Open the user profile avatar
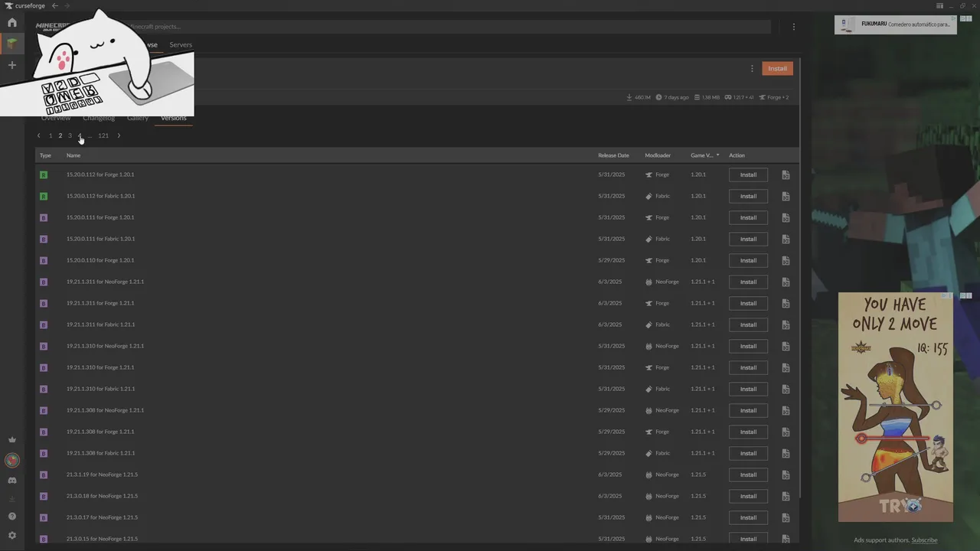The width and height of the screenshot is (980, 551). [11, 460]
